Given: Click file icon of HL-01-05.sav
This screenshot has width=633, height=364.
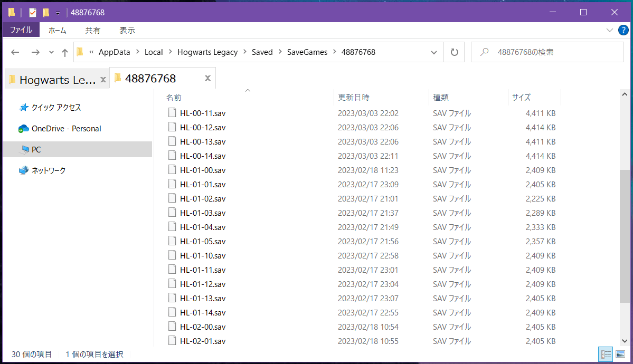Looking at the screenshot, I should [x=172, y=241].
